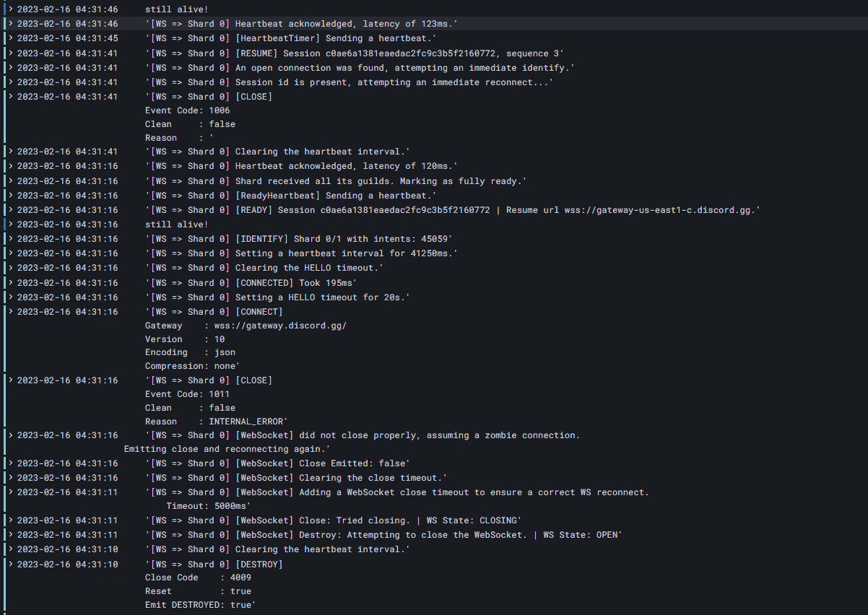Expand the 'An open connection was found' row
868x615 pixels.
[x=11, y=68]
